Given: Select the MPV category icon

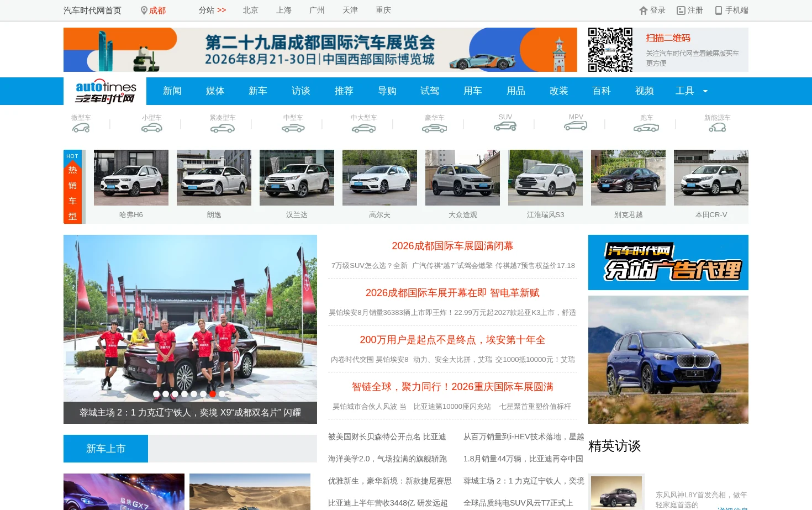Looking at the screenshot, I should (576, 126).
